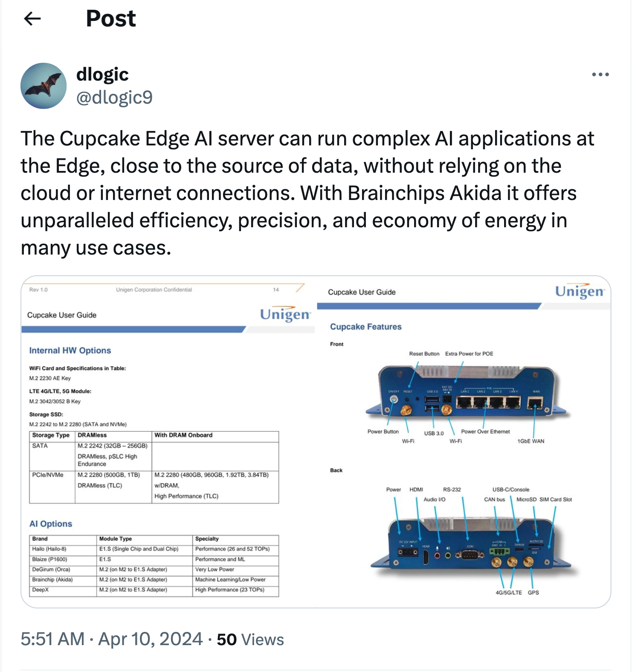
Task: Click the AI Options brand table
Action: coord(154,565)
